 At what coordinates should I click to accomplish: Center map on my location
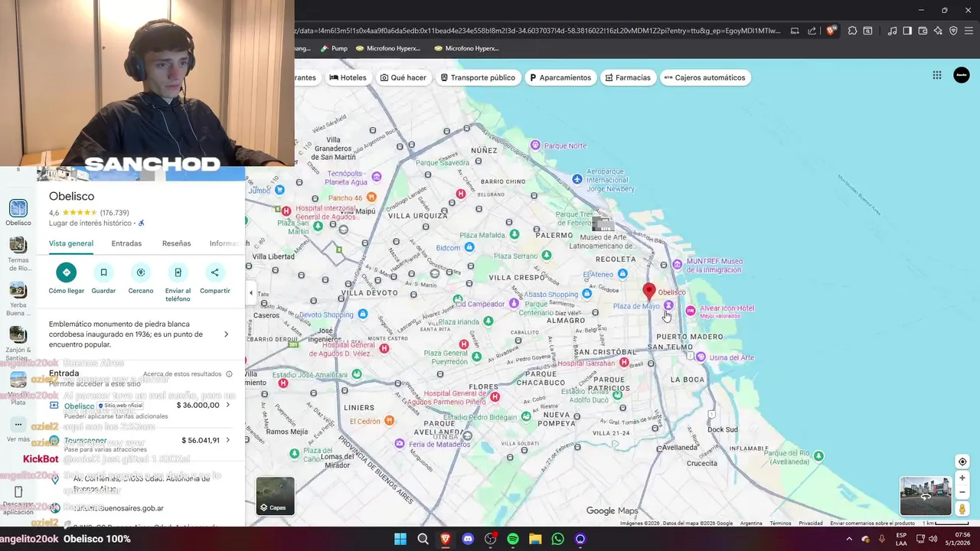(962, 461)
